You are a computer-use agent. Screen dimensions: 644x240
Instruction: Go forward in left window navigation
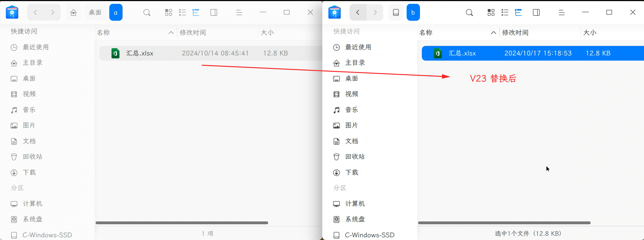pyautogui.click(x=52, y=12)
